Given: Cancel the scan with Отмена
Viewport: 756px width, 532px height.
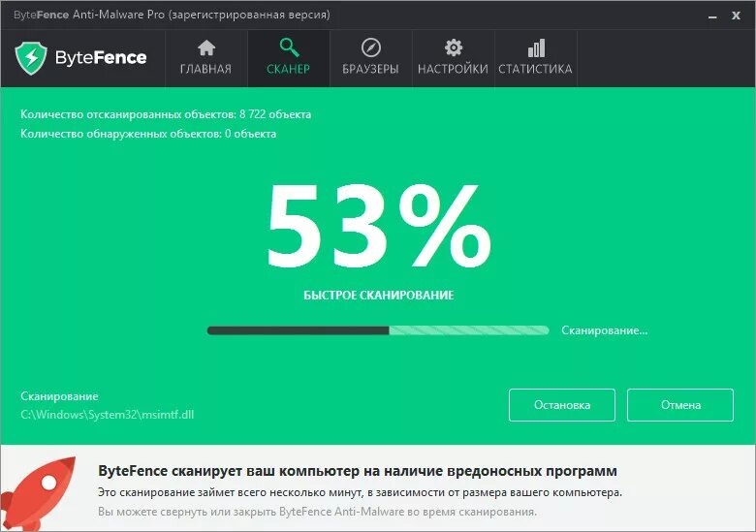Looking at the screenshot, I should pos(680,405).
